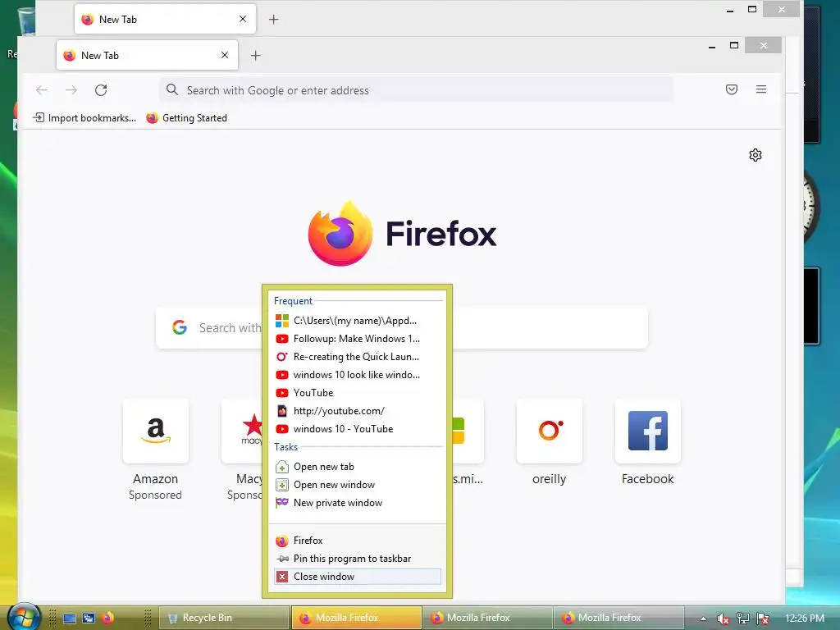
Task: Click the Windows Start orb
Action: pos(24,617)
